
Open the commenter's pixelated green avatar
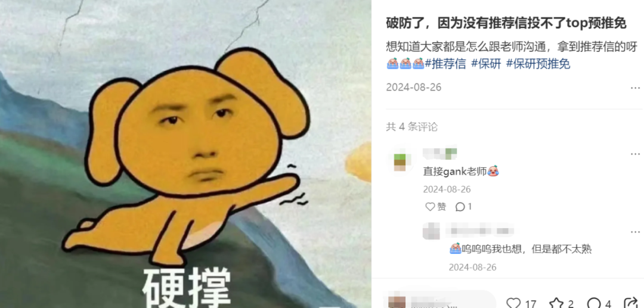(400, 162)
